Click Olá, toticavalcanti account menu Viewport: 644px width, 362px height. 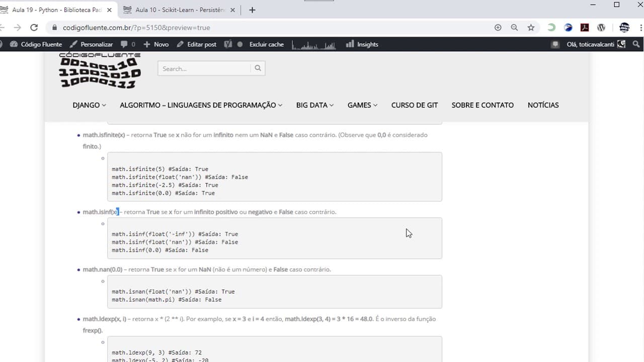tap(596, 44)
